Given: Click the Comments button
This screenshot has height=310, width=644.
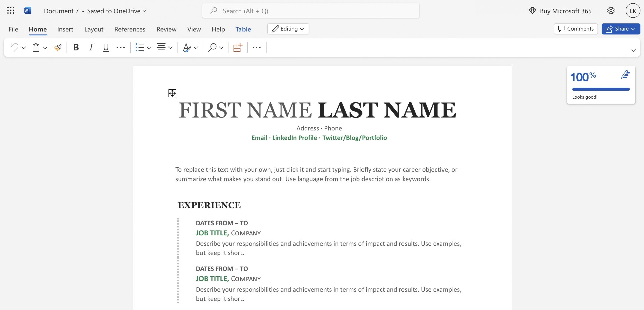Looking at the screenshot, I should click(x=575, y=28).
